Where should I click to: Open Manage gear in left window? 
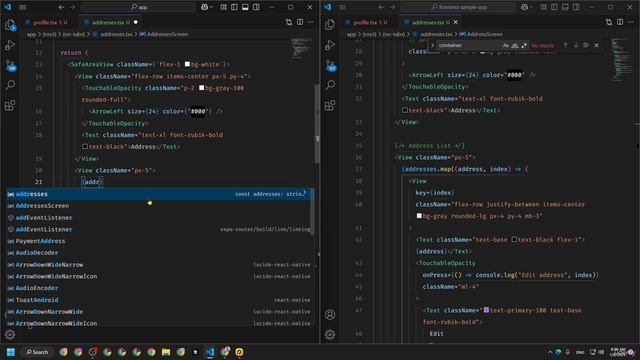coord(10,335)
